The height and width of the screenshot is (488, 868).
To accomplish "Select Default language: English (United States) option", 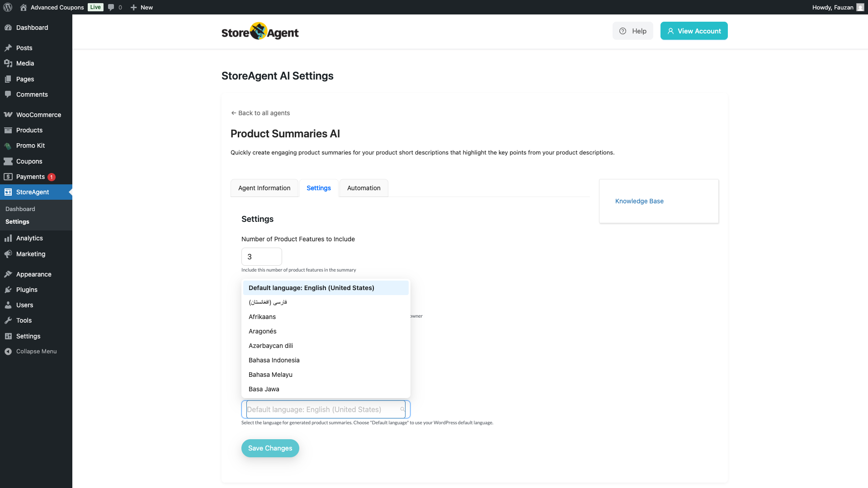I will [311, 288].
